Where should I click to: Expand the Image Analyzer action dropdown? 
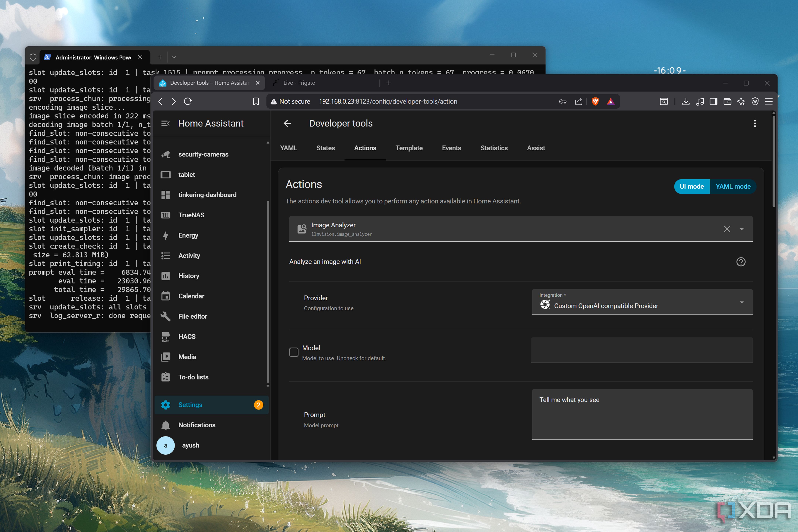[x=742, y=229]
